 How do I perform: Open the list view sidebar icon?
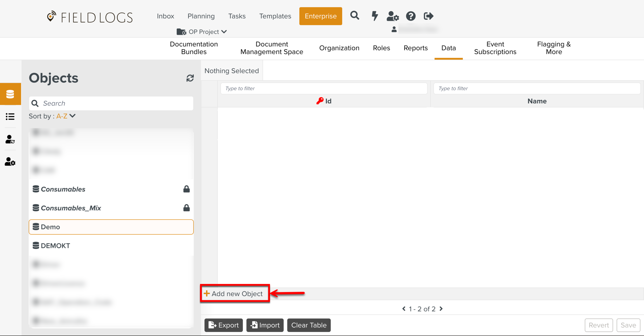(x=10, y=117)
